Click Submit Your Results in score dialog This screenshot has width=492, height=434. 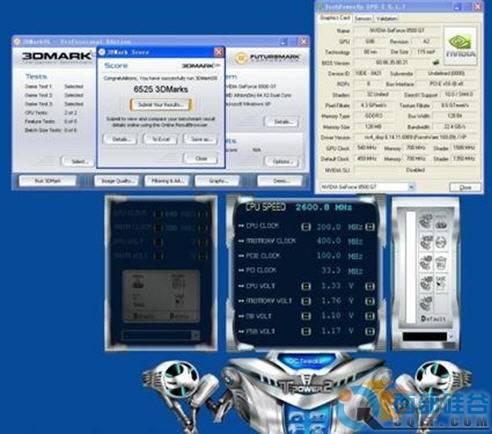161,105
